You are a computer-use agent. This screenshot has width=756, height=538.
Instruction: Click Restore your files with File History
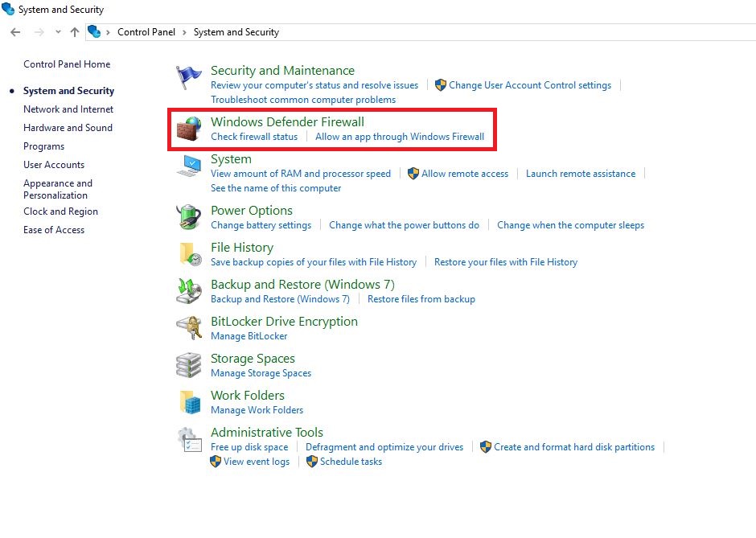506,262
